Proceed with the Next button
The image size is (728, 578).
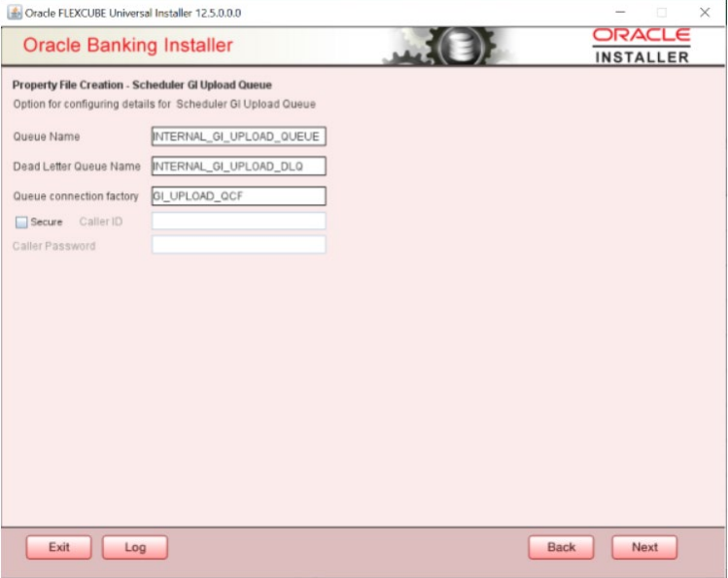(644, 547)
